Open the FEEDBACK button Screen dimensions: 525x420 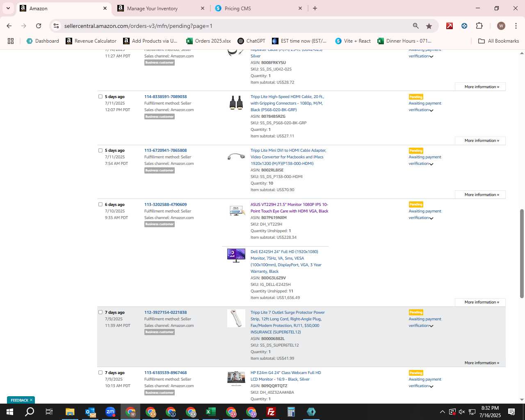click(19, 400)
